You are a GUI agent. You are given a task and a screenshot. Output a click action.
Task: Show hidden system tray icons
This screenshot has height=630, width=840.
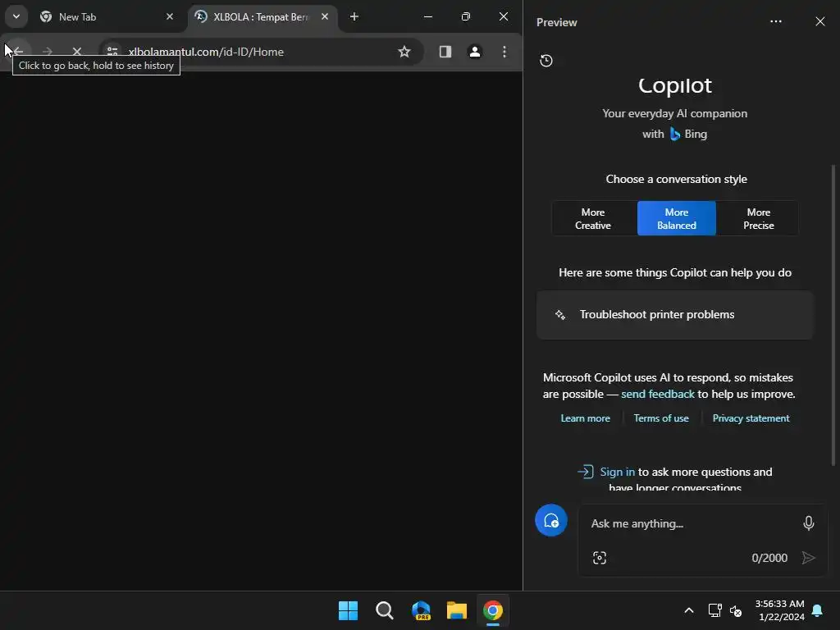click(689, 610)
